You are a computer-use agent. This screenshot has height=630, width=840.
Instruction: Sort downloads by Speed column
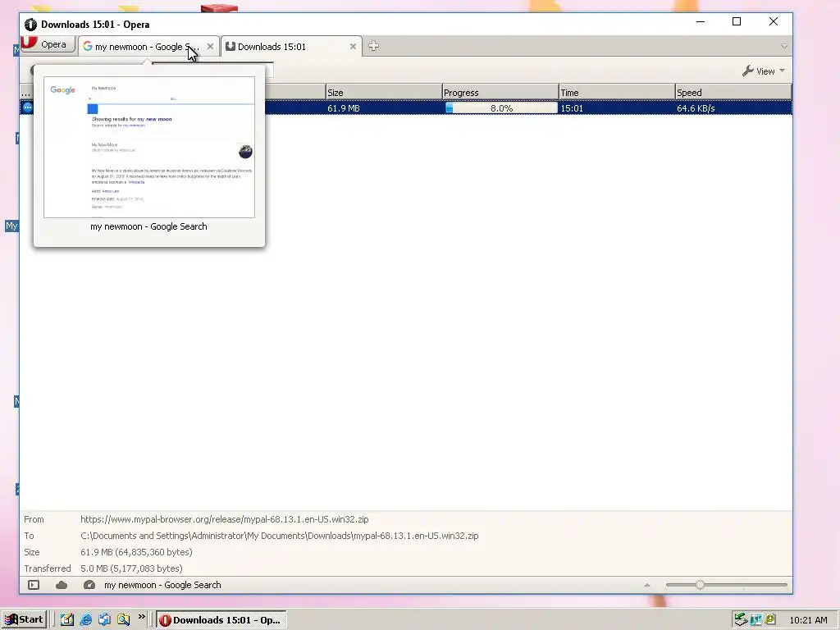(x=733, y=92)
